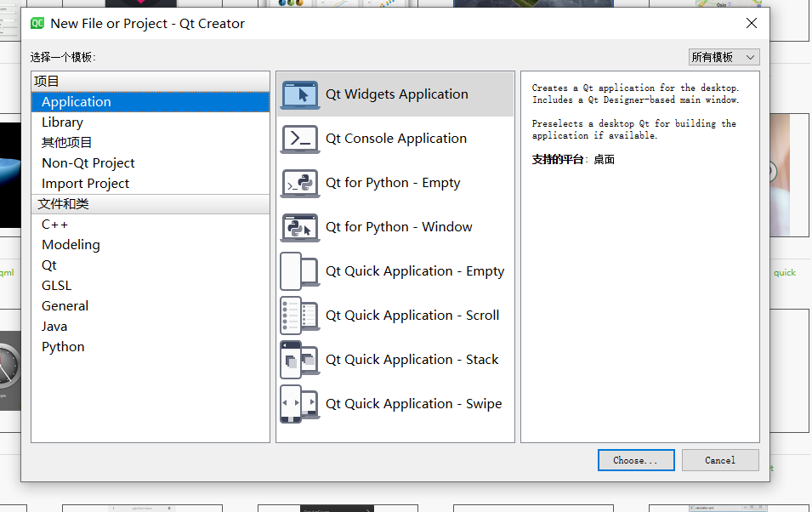Click Qt Quick Application - Stack label
The height and width of the screenshot is (512, 812).
[x=412, y=360]
